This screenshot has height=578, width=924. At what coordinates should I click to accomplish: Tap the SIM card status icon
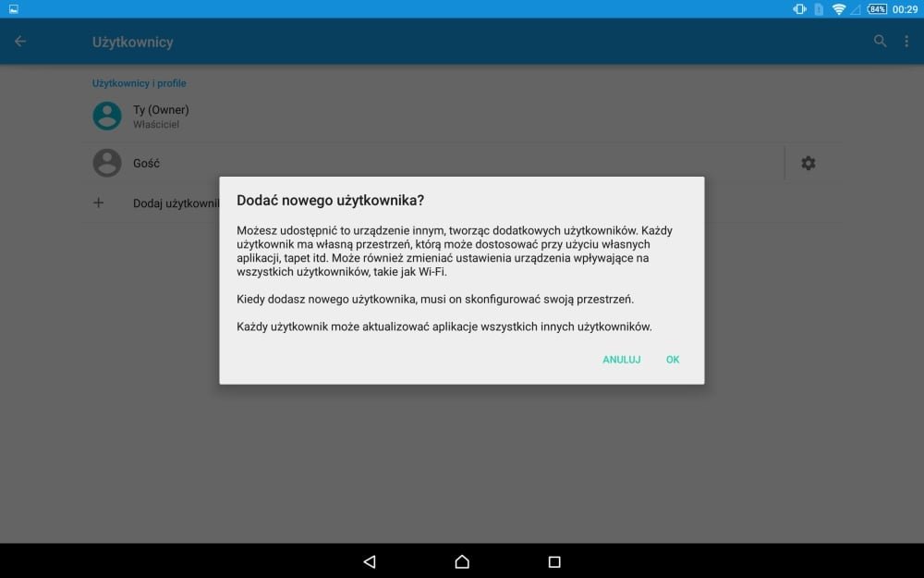coord(819,9)
